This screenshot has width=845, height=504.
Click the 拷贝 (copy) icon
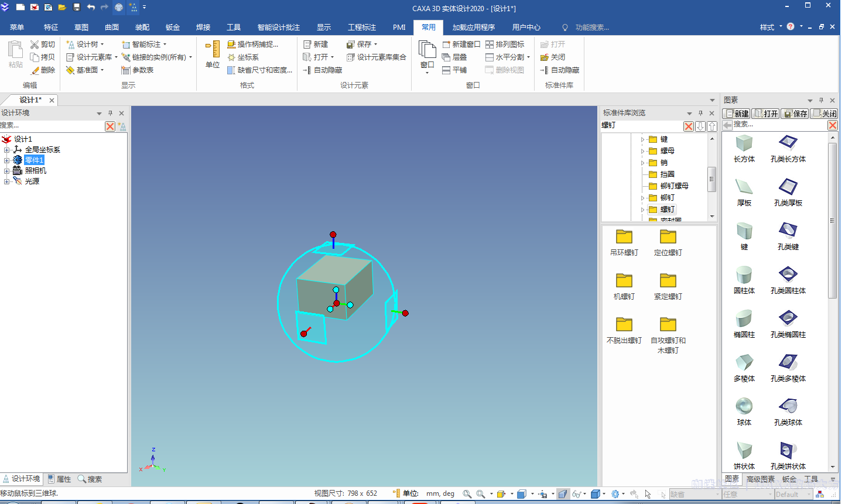coord(35,57)
